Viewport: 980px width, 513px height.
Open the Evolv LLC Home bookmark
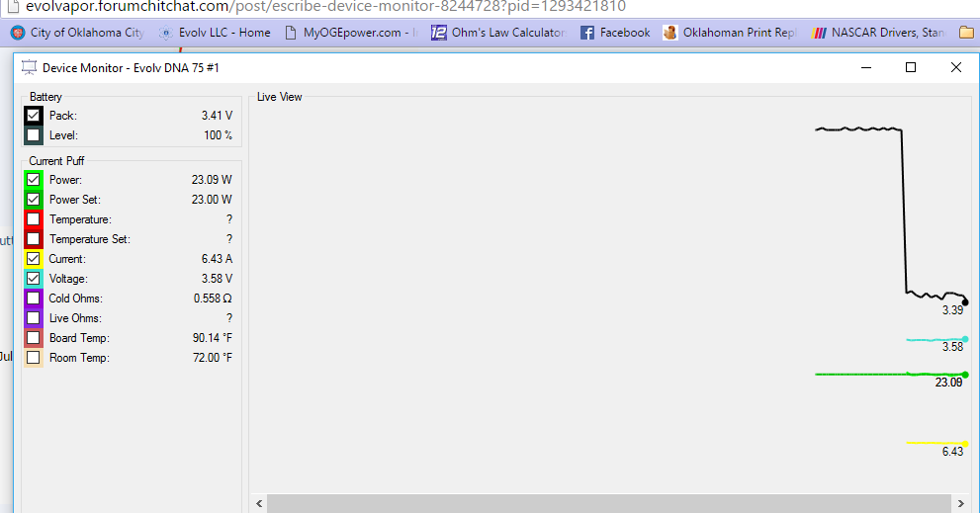click(x=215, y=33)
